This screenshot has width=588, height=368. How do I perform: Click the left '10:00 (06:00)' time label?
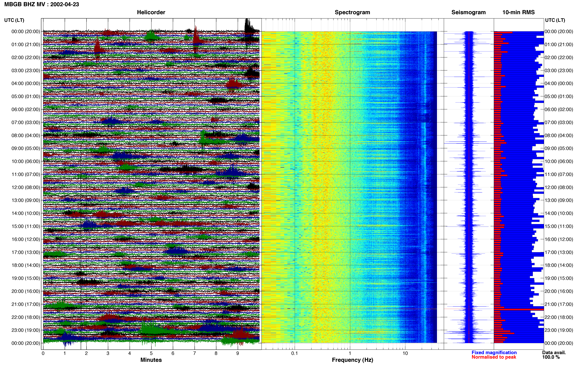pyautogui.click(x=26, y=161)
